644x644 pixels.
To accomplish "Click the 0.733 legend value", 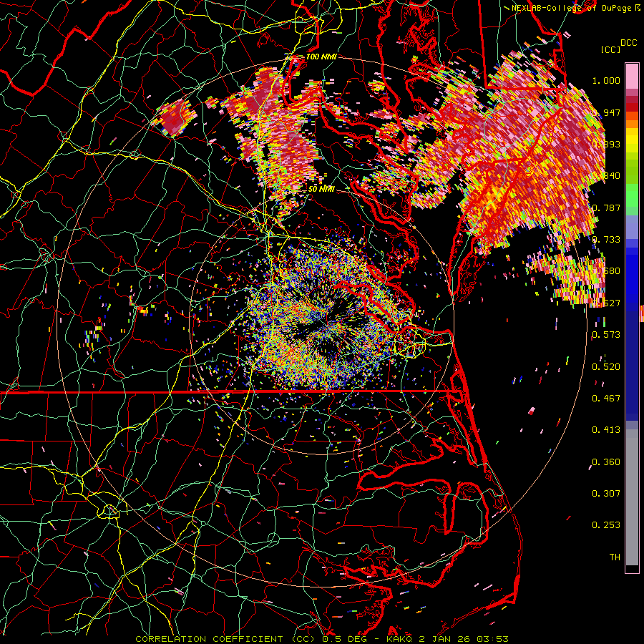I will (x=606, y=240).
